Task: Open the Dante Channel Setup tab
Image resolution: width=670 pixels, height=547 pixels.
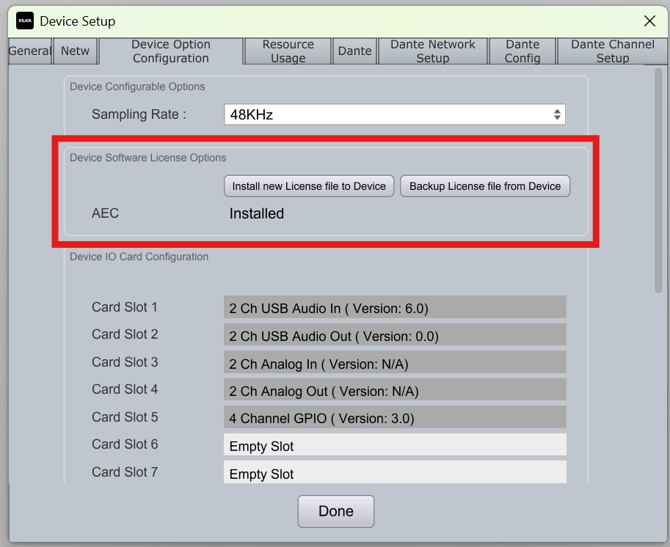Action: pos(612,51)
